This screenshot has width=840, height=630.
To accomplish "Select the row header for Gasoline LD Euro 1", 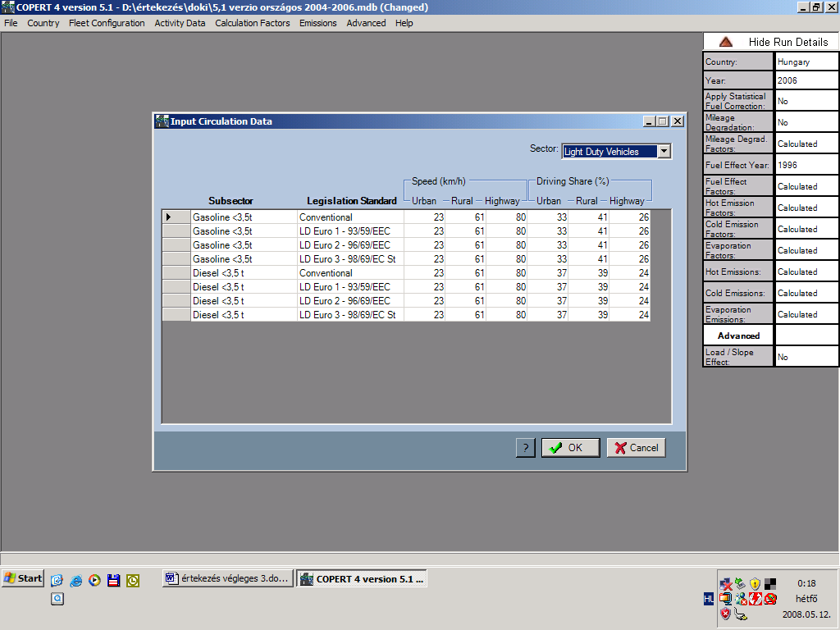I will coord(176,231).
